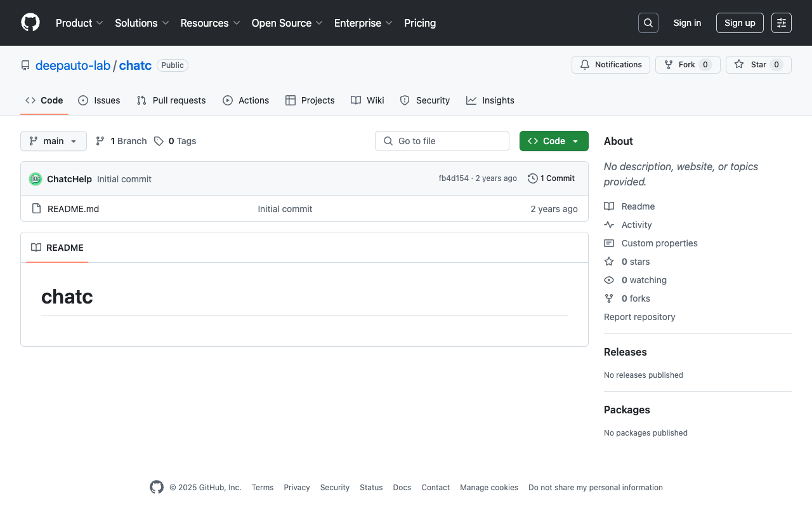The width and height of the screenshot is (812, 508).
Task: Open the 0 Tags link
Action: [175, 141]
